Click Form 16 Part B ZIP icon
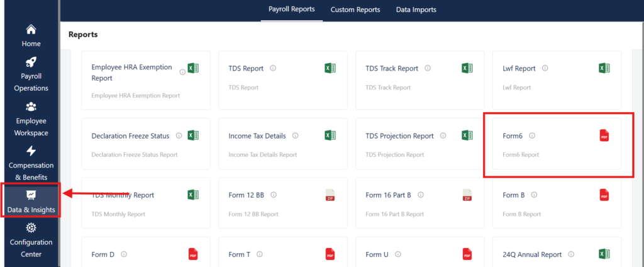Viewport: 644px width, 267px height. (467, 195)
